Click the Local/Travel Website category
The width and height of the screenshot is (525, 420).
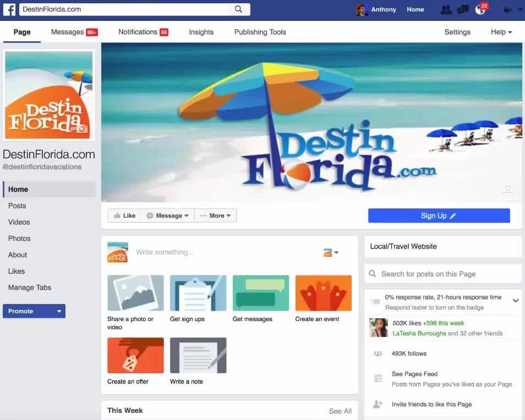click(403, 246)
